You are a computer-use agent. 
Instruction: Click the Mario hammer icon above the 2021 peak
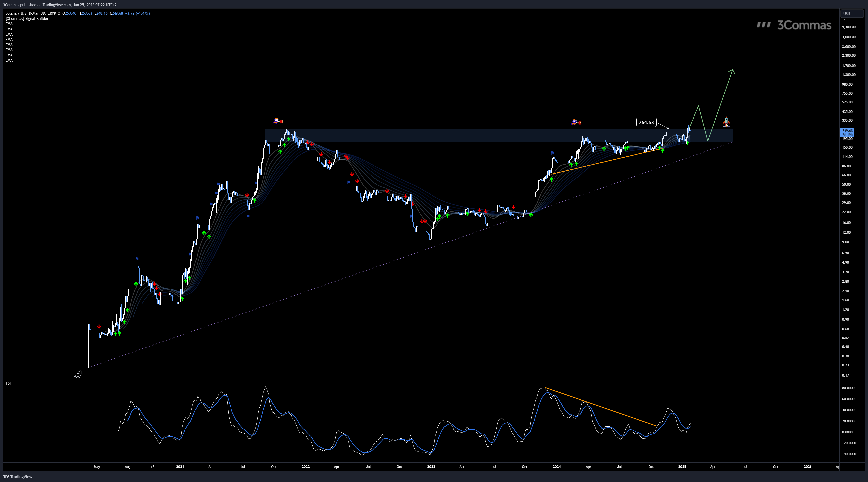click(278, 121)
